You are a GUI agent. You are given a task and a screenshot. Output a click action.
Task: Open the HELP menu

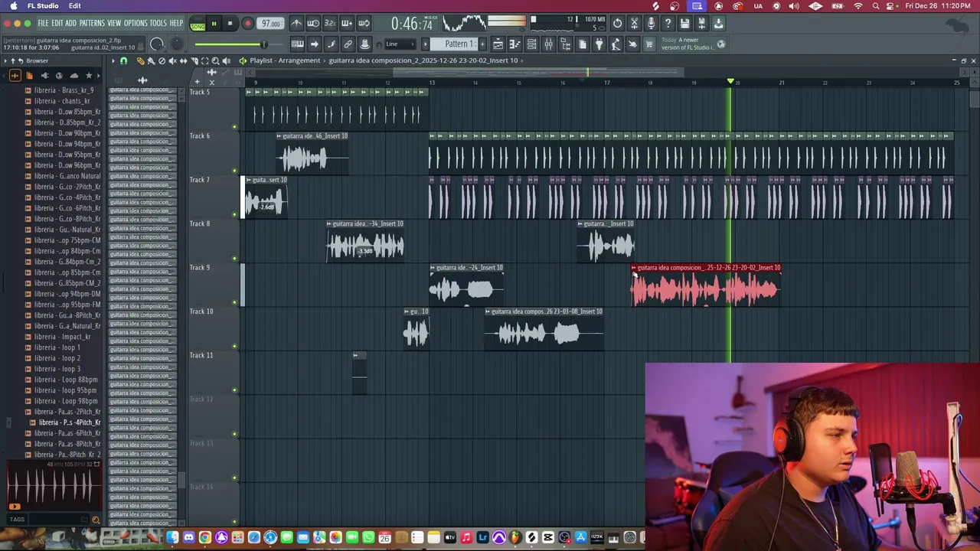pyautogui.click(x=176, y=23)
